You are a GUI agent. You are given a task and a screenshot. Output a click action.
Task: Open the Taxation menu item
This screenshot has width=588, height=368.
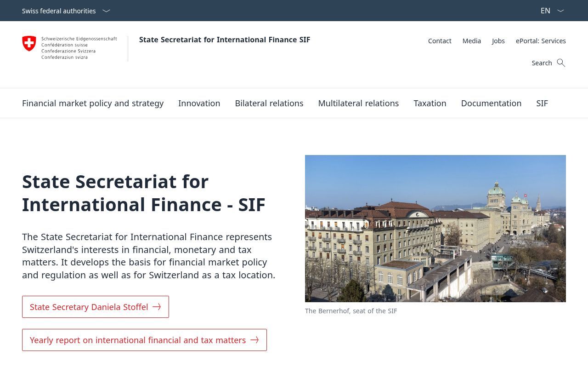(430, 103)
